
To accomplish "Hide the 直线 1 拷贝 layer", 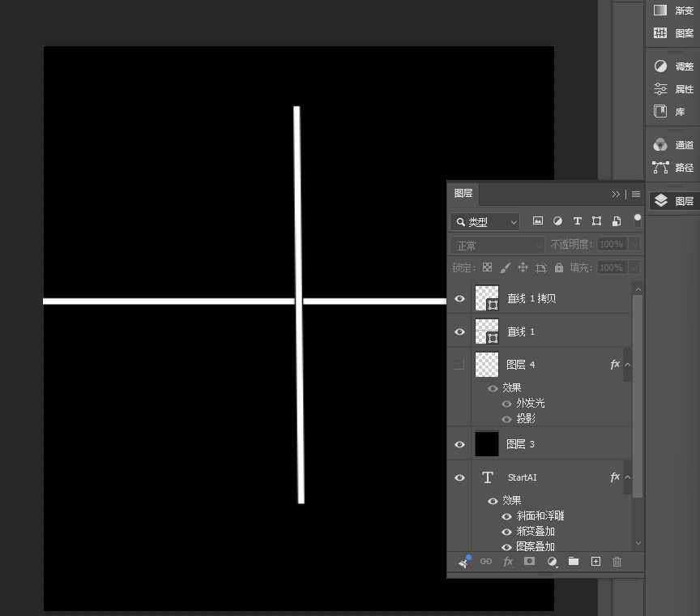I will pyautogui.click(x=459, y=298).
